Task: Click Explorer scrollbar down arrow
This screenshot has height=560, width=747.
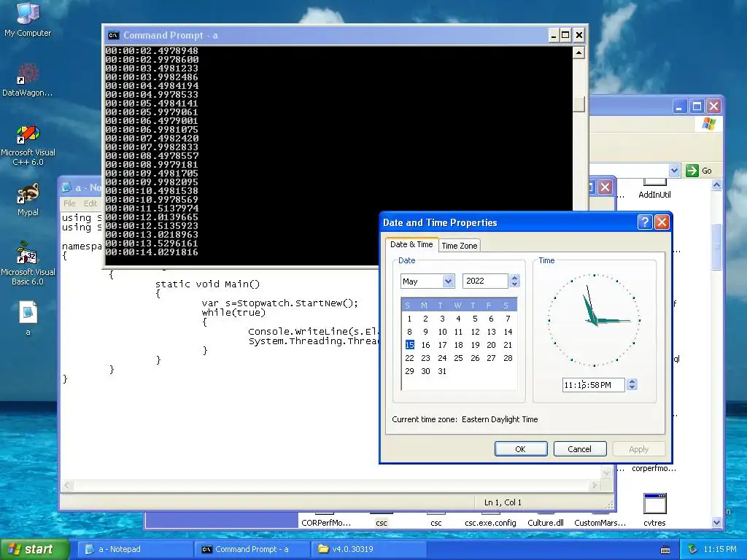Action: (716, 522)
